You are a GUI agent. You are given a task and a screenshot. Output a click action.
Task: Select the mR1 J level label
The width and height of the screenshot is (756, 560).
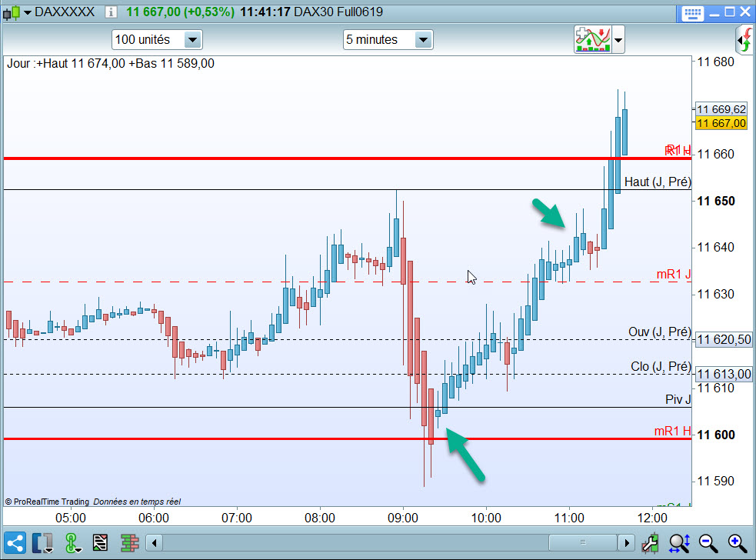click(674, 274)
